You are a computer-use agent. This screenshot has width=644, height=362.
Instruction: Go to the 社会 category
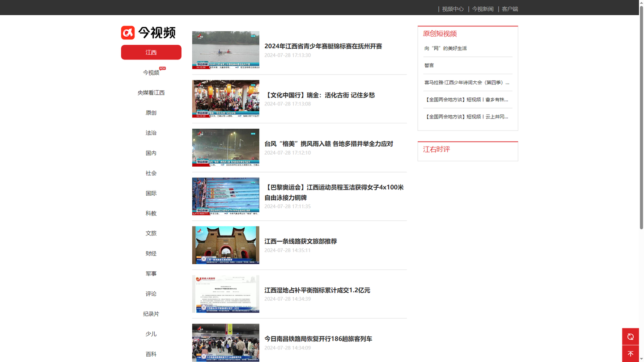pyautogui.click(x=151, y=173)
